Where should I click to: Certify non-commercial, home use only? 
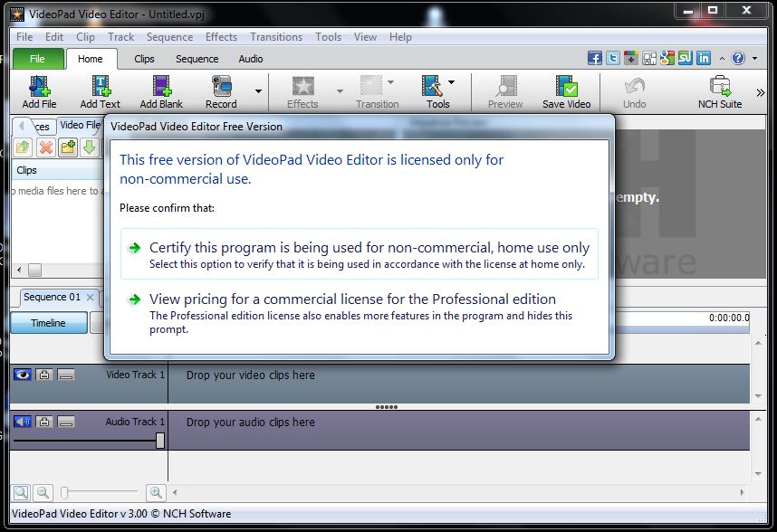360,254
